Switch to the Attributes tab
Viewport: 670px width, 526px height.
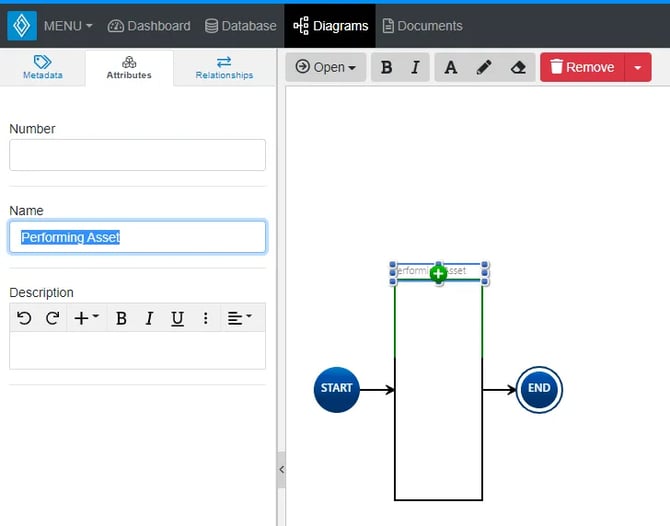click(x=129, y=68)
